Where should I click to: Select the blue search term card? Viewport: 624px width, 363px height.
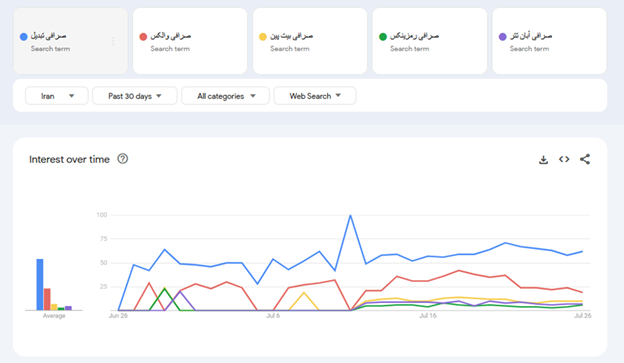tap(70, 41)
